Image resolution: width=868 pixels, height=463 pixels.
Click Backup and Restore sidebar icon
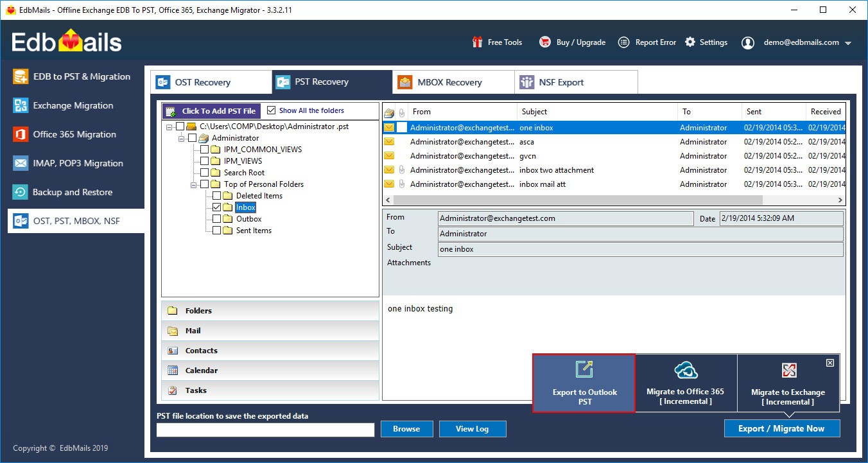click(21, 192)
